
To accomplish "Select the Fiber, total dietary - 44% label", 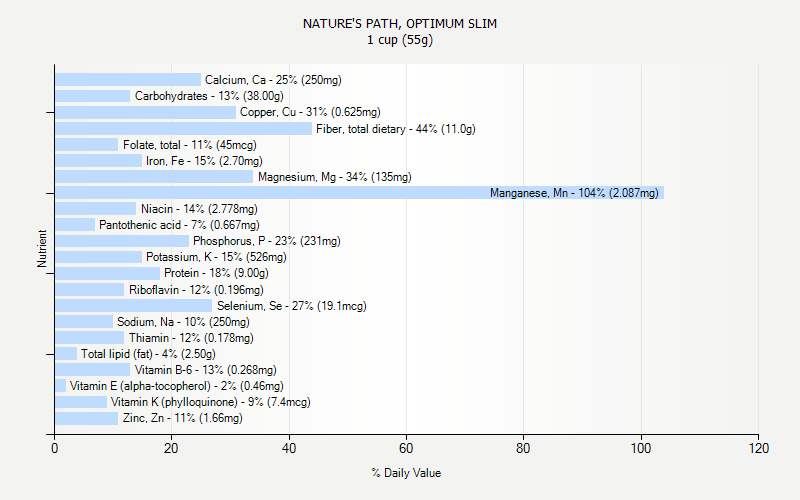I will pos(395,129).
